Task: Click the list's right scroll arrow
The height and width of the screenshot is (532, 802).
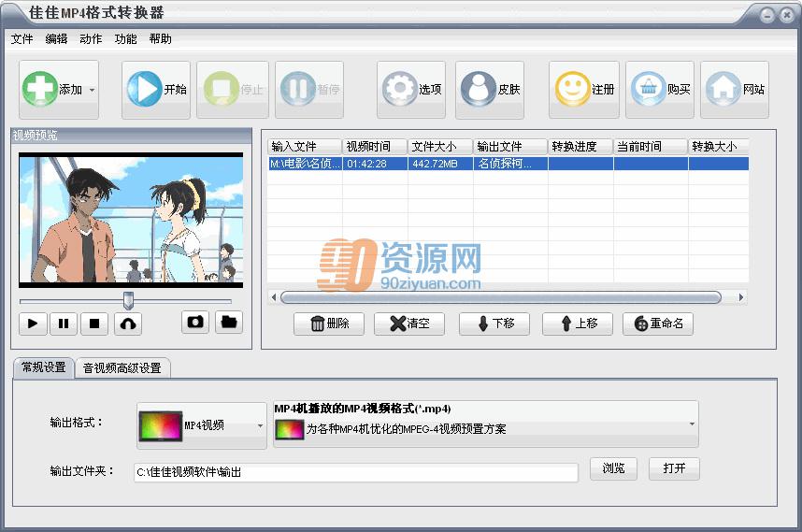Action: (x=741, y=297)
